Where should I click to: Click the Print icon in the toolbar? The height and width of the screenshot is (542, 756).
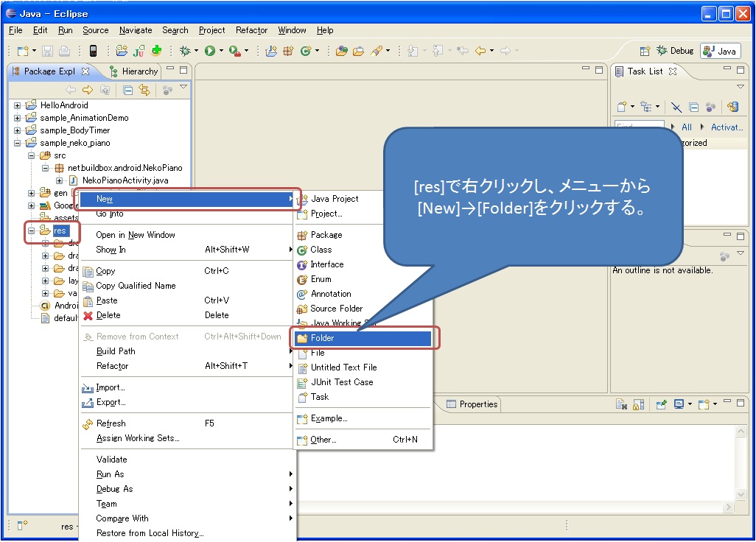64,51
